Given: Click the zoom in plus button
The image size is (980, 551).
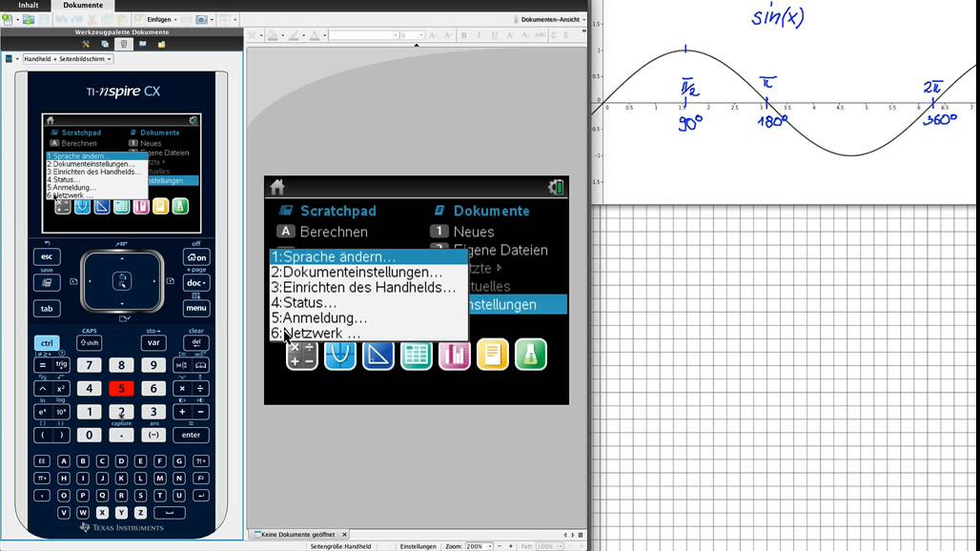Looking at the screenshot, I should click(x=511, y=546).
